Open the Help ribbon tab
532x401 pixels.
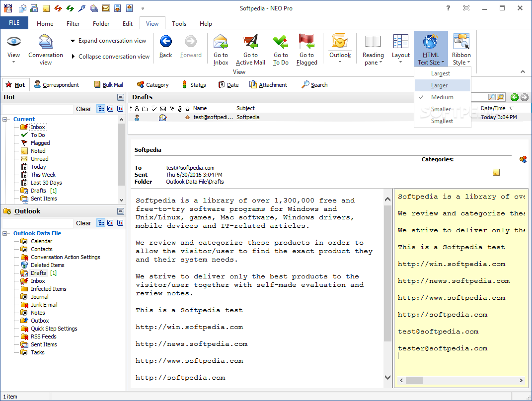point(206,24)
